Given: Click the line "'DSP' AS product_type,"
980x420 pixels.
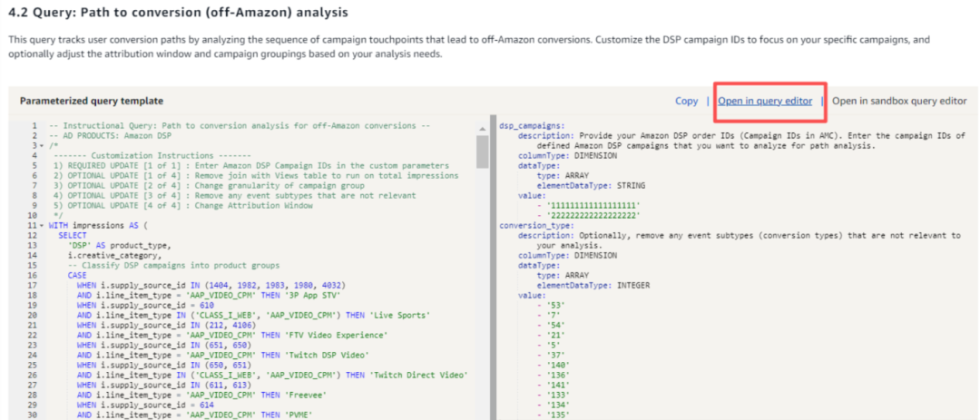Looking at the screenshot, I should point(120,246).
